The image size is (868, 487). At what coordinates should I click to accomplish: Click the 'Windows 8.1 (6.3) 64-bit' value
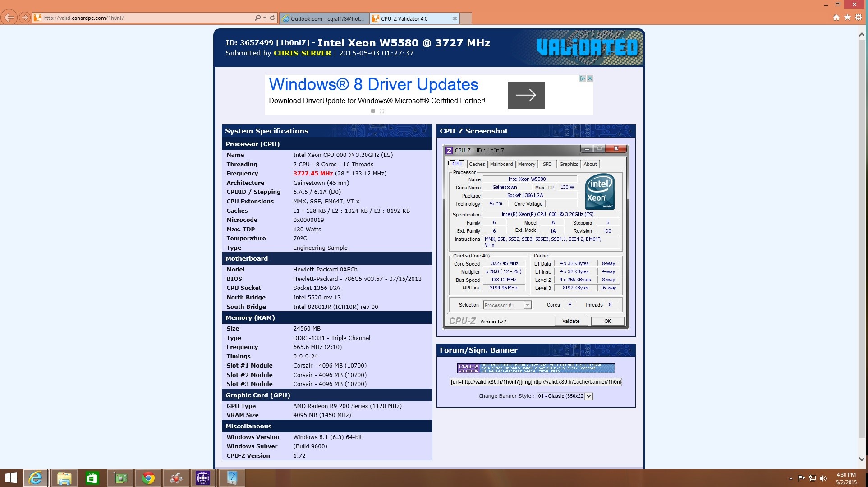(328, 437)
